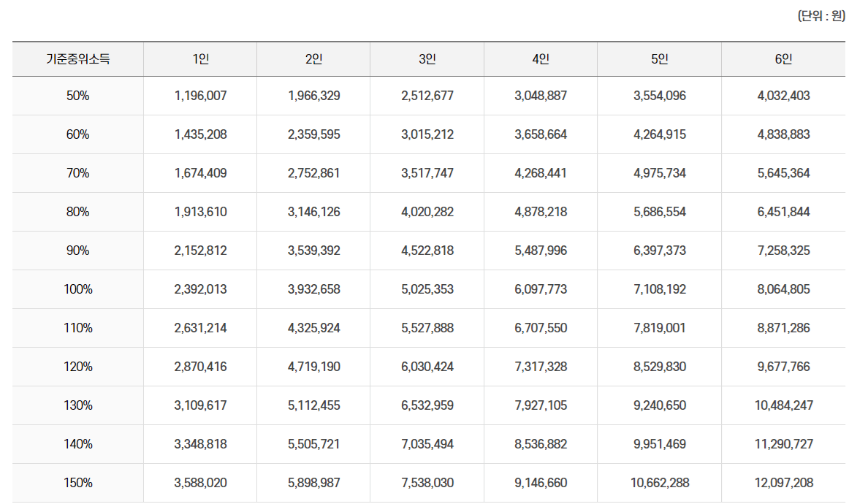
Task: Click the 100% row label
Action: click(x=78, y=289)
